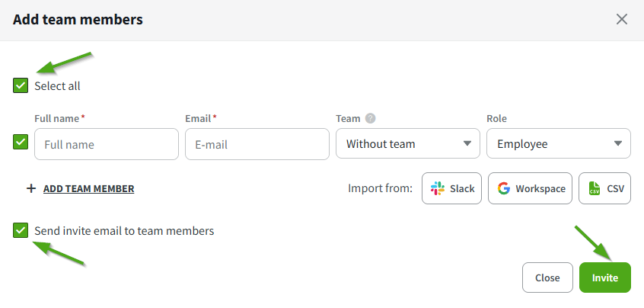The image size is (644, 308).
Task: Import members from Google Workspace
Action: click(531, 188)
